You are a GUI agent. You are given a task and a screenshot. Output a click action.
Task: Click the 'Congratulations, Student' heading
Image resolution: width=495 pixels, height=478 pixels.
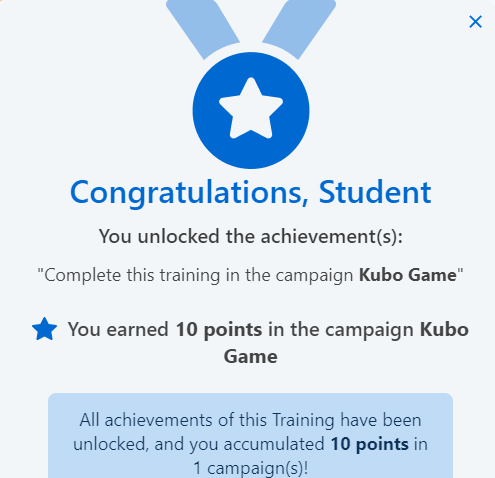(x=251, y=193)
